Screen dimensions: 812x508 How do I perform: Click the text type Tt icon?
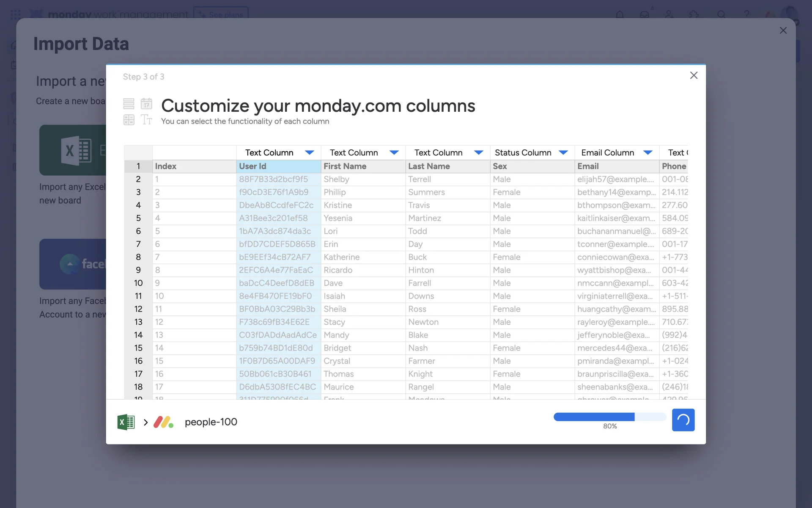tap(146, 120)
